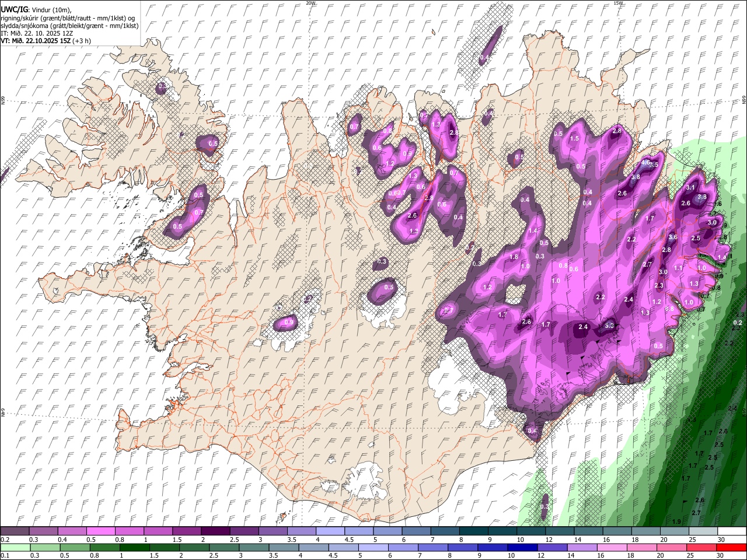Pick the bright red 30 swatch in lower legend row

(x=731, y=547)
